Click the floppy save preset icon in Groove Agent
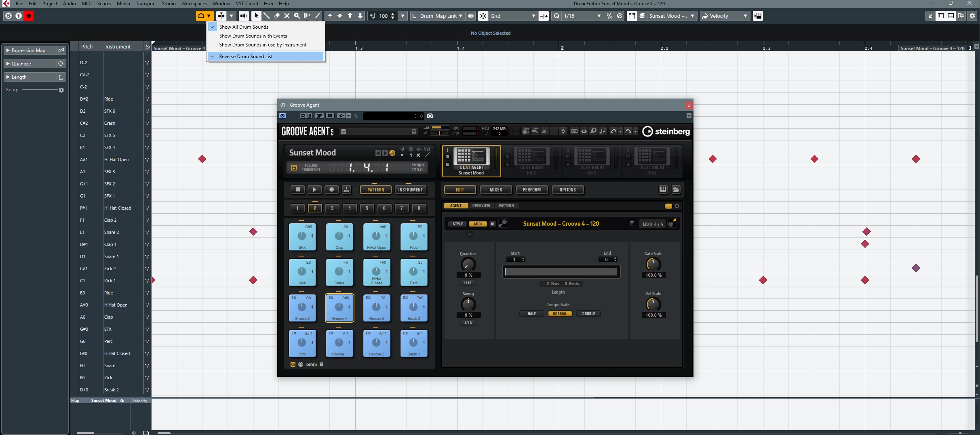 [343, 131]
